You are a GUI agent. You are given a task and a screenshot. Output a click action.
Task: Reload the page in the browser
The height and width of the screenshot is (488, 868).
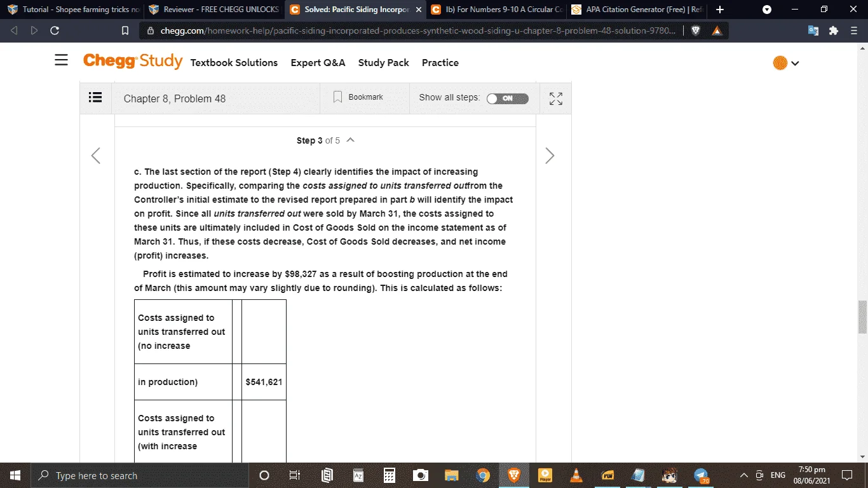pyautogui.click(x=55, y=30)
